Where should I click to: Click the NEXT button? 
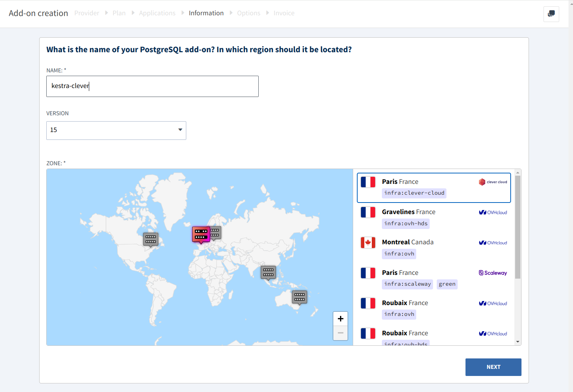coord(493,367)
